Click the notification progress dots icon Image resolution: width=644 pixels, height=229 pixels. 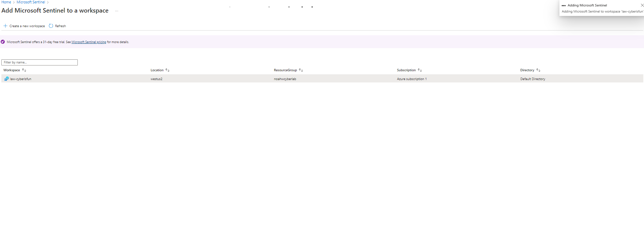[564, 5]
